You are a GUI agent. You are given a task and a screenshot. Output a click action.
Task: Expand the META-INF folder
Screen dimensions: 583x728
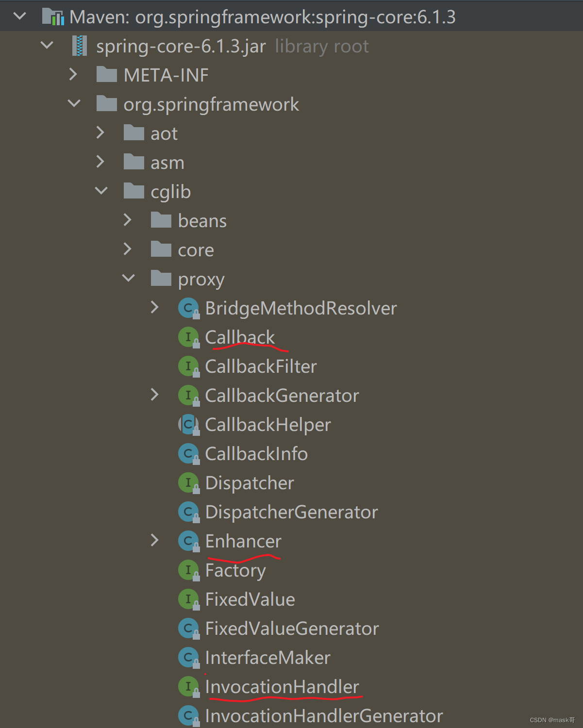[x=73, y=75]
